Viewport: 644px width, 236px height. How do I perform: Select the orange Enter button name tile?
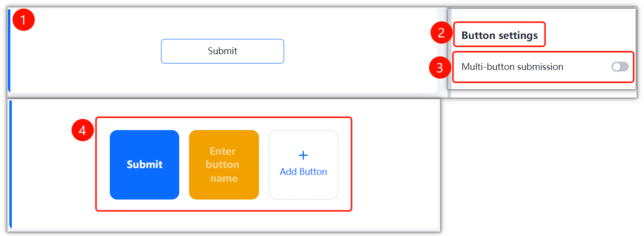point(224,165)
